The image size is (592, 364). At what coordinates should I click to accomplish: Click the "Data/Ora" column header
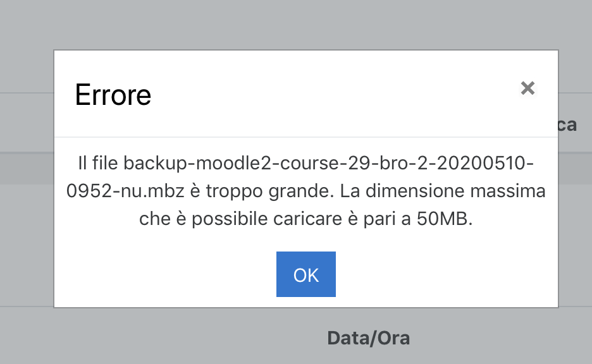(368, 338)
